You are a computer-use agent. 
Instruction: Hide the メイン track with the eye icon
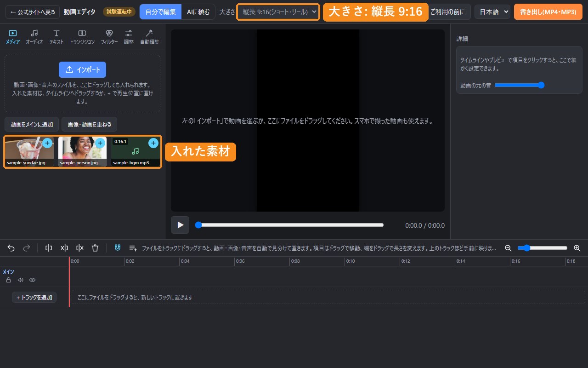(32, 280)
